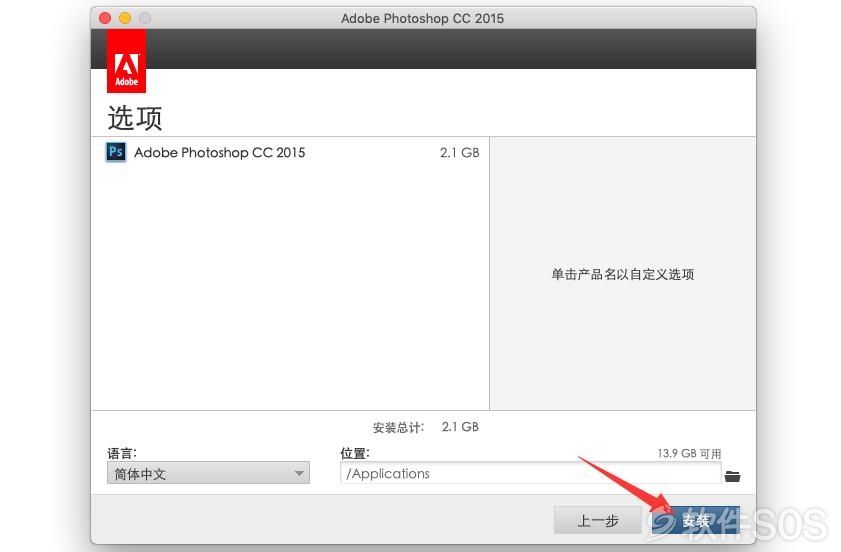The image size is (841, 552).
Task: Click the 上一步 back button
Action: (597, 520)
